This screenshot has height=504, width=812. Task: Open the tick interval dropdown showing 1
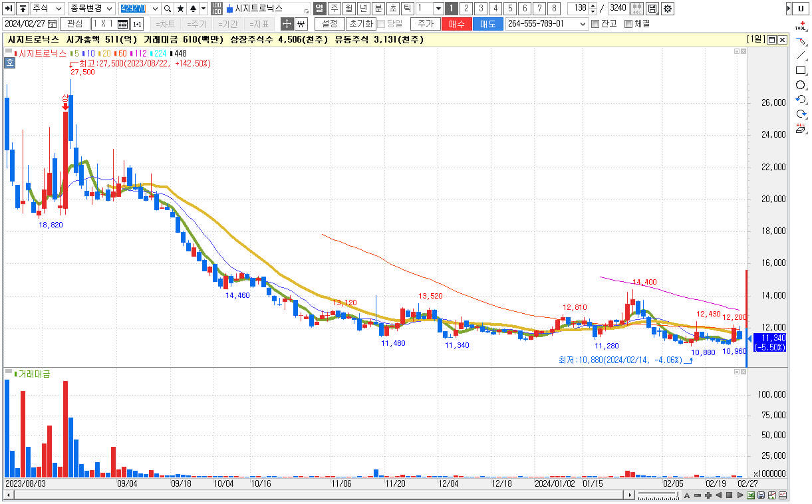pos(438,9)
